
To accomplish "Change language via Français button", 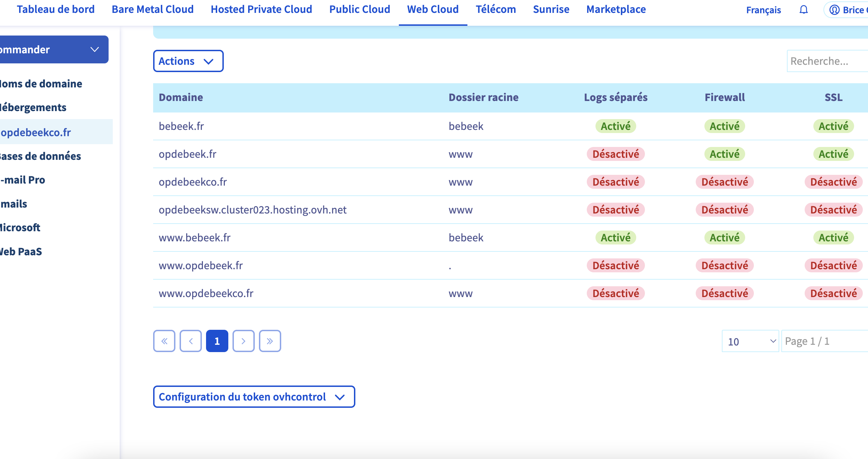I will (x=763, y=10).
